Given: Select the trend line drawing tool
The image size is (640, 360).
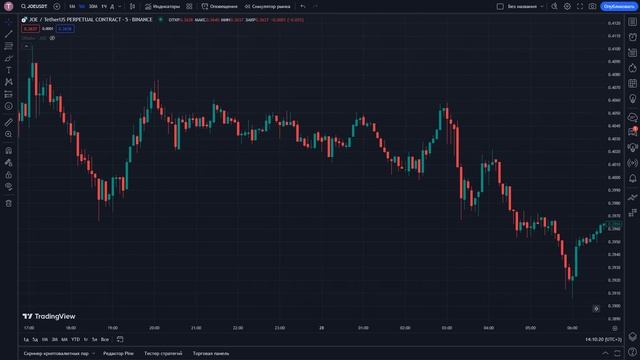Looking at the screenshot, I should [x=9, y=34].
